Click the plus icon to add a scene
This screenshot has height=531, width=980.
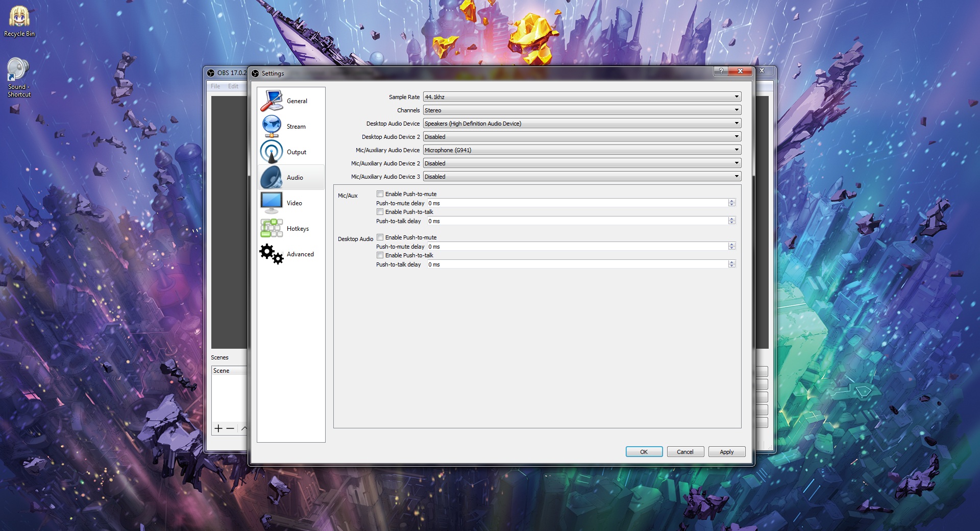coord(218,428)
